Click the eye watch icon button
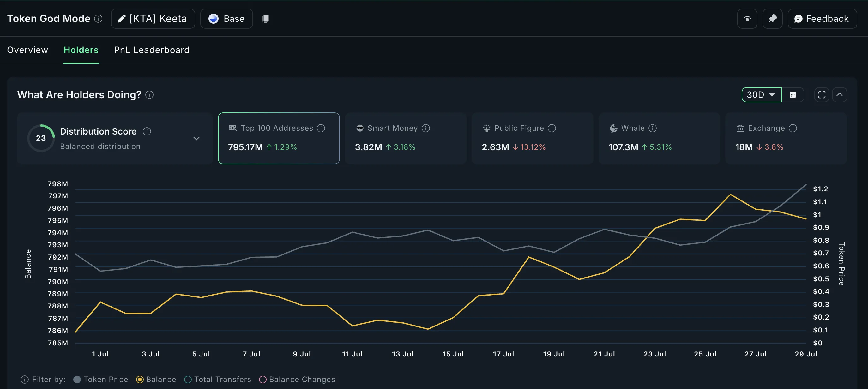 (x=747, y=19)
